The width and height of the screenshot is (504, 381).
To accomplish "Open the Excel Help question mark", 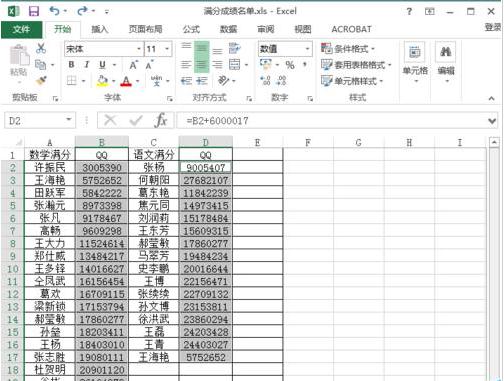I will (409, 12).
